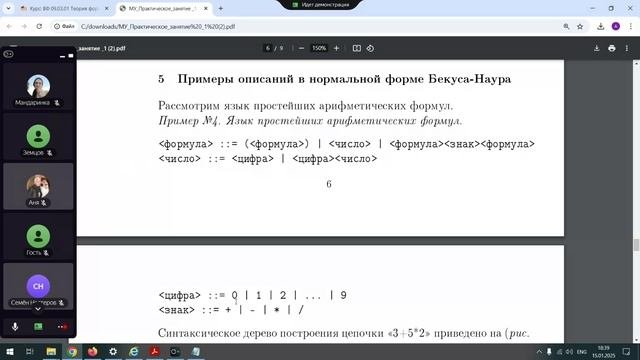Image resolution: width=640 pixels, height=360 pixels.
Task: Click the 'Идет демонстрация' sharing indicator
Action: (x=321, y=4)
